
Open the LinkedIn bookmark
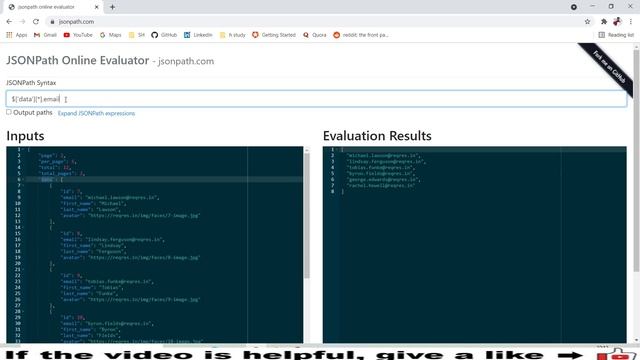coord(198,35)
